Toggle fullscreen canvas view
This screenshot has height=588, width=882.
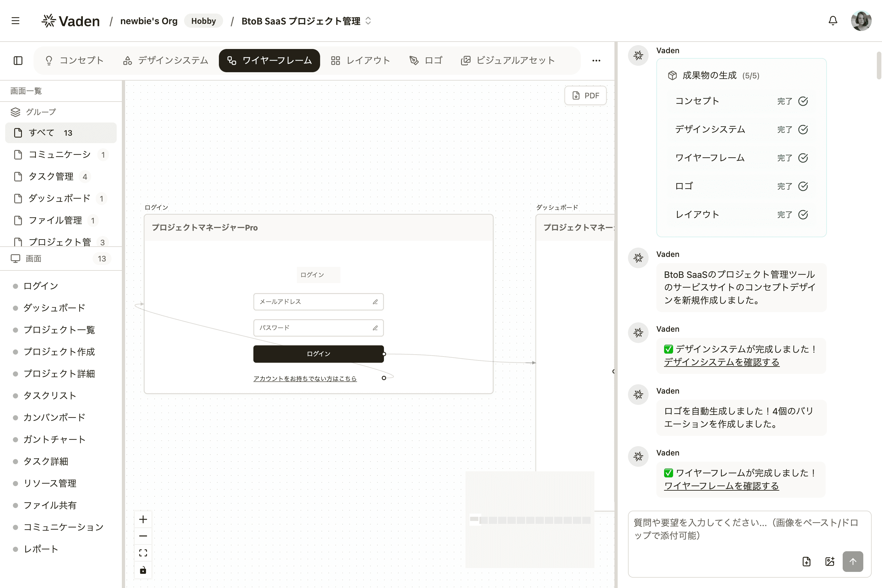[x=143, y=552]
